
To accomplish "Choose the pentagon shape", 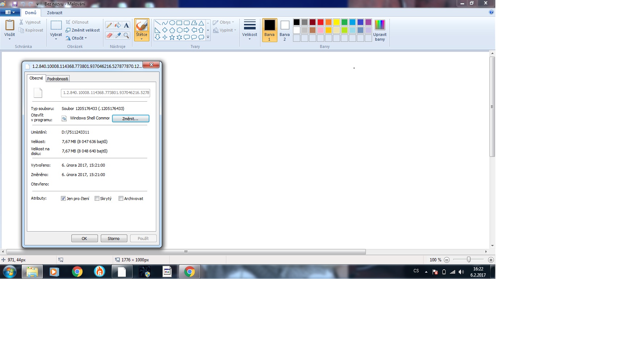I will click(172, 30).
